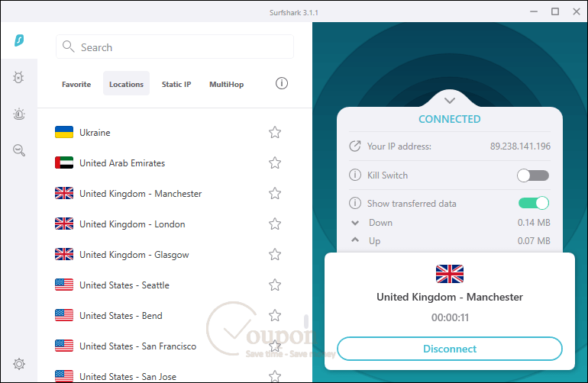This screenshot has height=383, width=588.
Task: Open the search magnifier icon in sidebar
Action: tap(19, 150)
